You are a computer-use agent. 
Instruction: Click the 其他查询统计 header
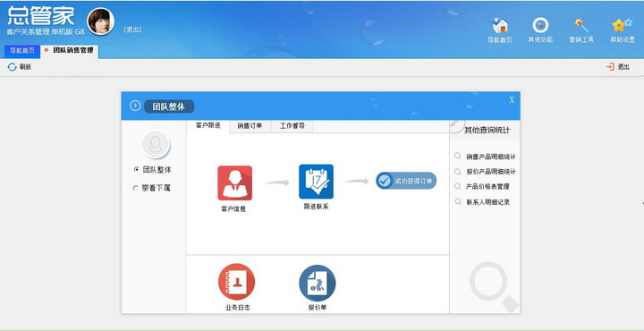click(x=487, y=131)
